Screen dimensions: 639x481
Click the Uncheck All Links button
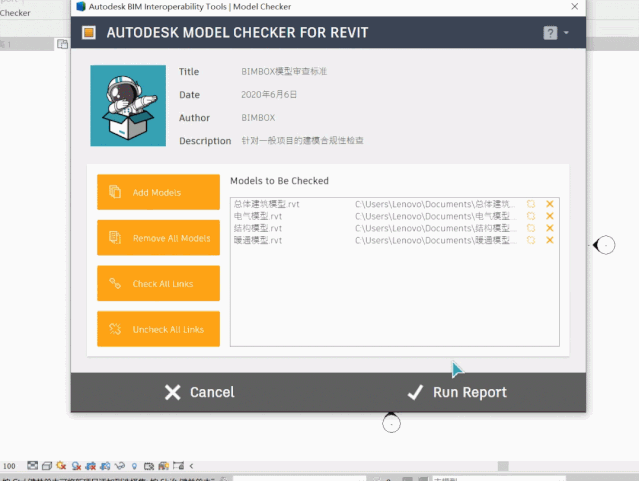click(x=158, y=329)
